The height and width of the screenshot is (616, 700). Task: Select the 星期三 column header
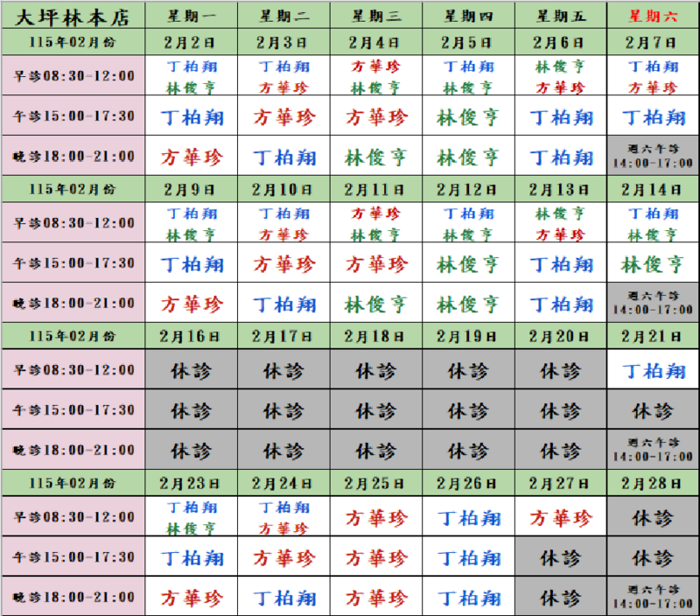[376, 17]
